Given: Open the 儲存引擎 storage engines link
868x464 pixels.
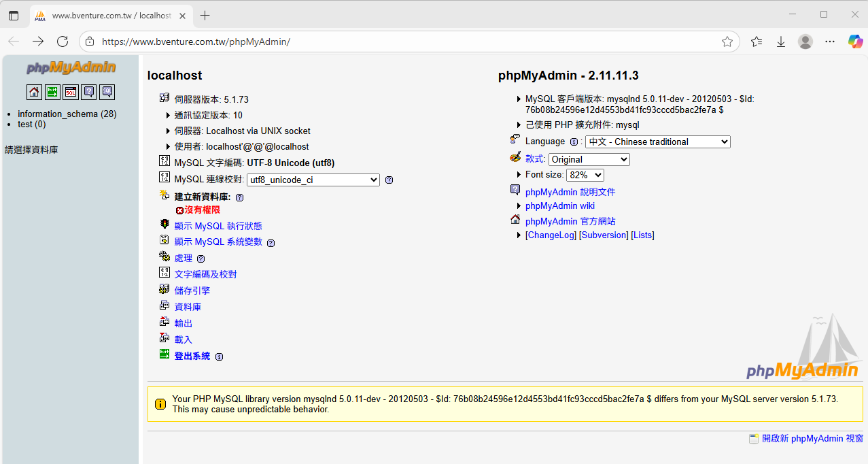Looking at the screenshot, I should tap(192, 291).
